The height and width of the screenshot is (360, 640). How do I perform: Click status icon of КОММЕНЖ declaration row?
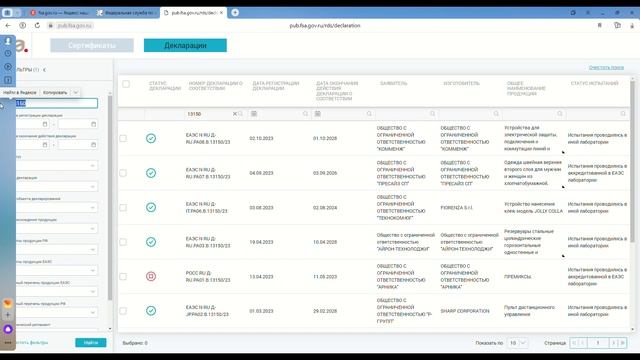(151, 138)
